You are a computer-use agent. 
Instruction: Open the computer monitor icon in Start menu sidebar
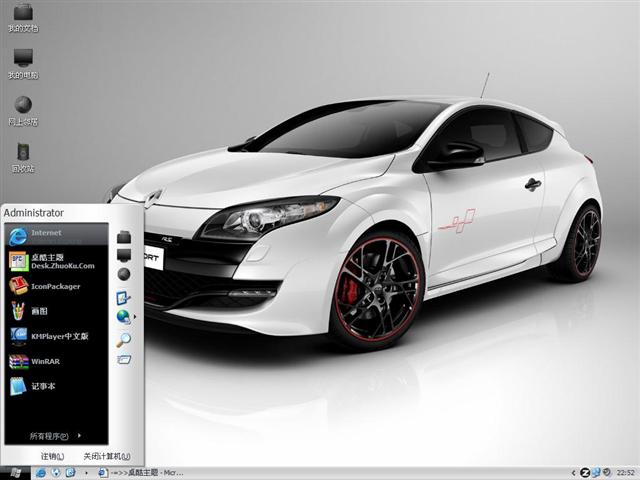(x=124, y=256)
